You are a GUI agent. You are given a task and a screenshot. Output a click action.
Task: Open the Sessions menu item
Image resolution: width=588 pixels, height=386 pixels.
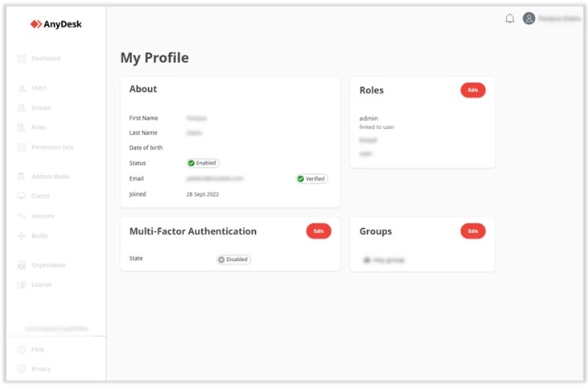pyautogui.click(x=42, y=216)
